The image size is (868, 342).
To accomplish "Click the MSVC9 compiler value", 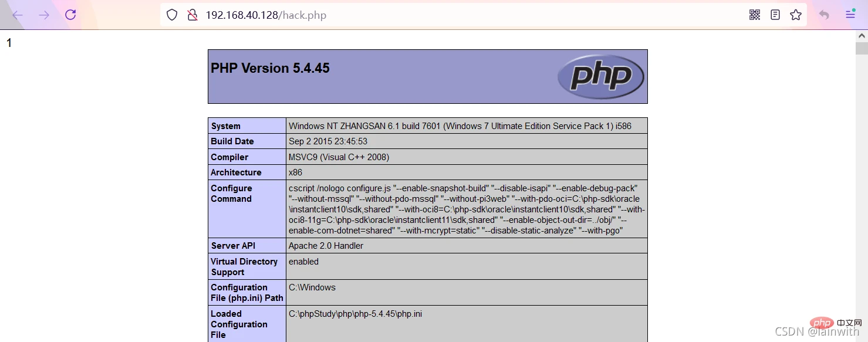I will point(339,157).
